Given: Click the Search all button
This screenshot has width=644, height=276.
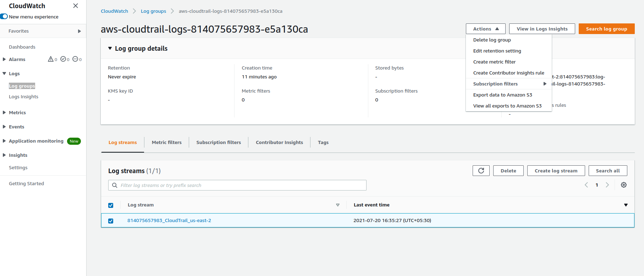Looking at the screenshot, I should pyautogui.click(x=607, y=171).
